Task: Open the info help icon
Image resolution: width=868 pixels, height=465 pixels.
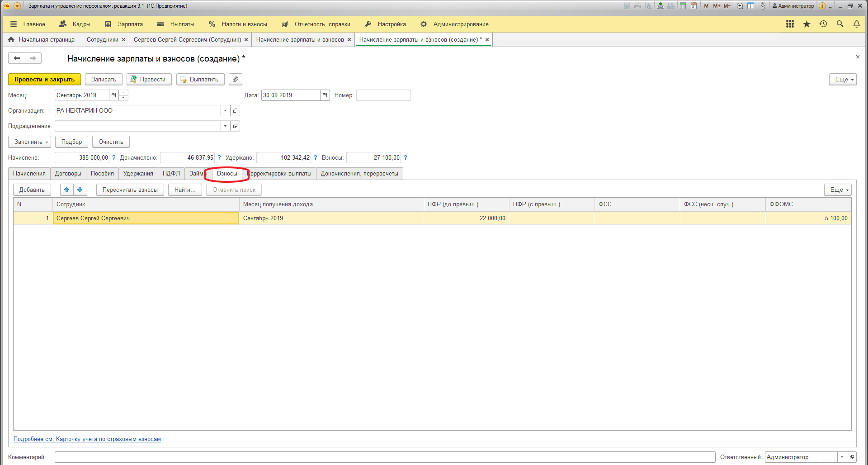Action: 822,6
